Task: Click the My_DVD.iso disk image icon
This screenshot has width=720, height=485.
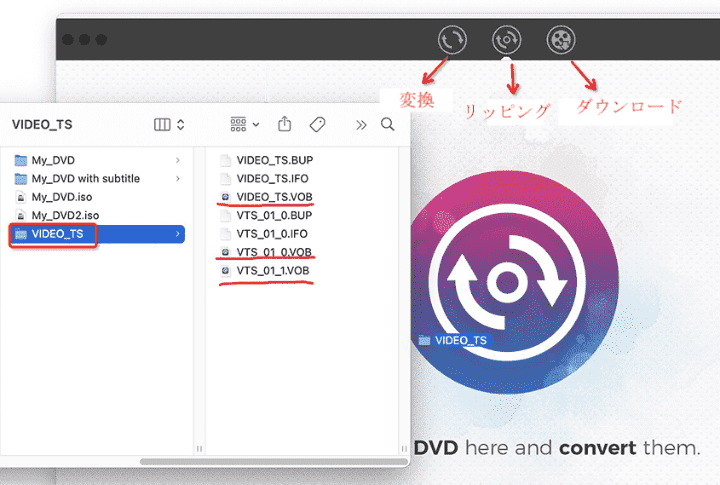Action: (21, 197)
